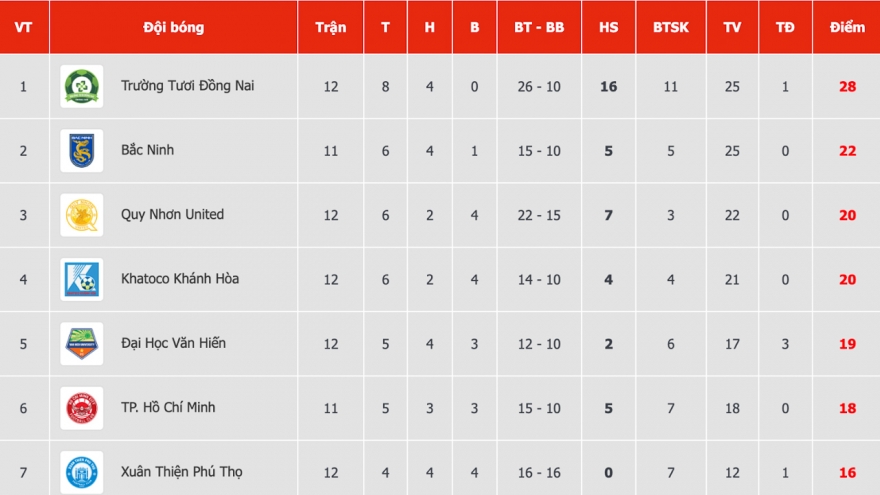Screen dimensions: 880x495
Task: Click the HS column header
Action: pos(608,27)
